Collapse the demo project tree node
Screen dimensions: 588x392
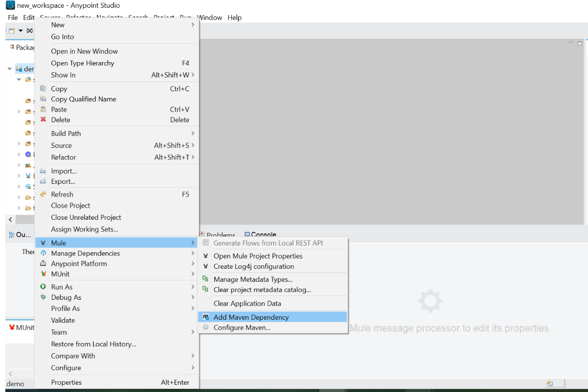click(10, 69)
